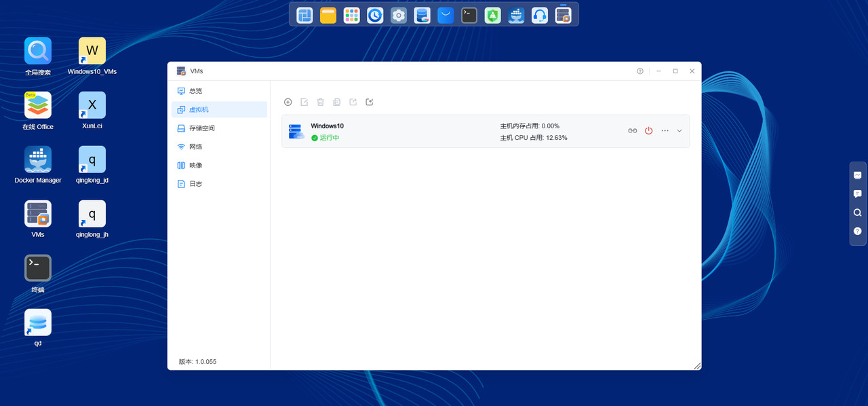Click the 主机内存占用: 0.00% text
This screenshot has height=406, width=868.
point(530,126)
